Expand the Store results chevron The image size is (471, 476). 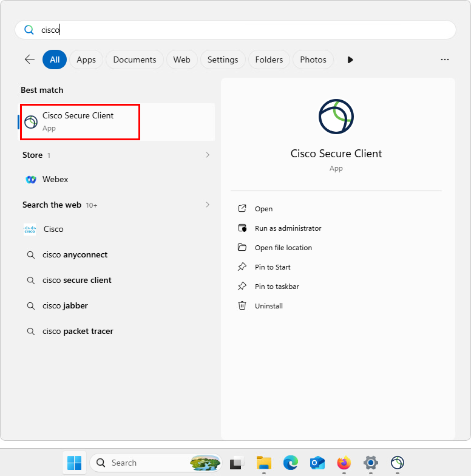tap(208, 155)
